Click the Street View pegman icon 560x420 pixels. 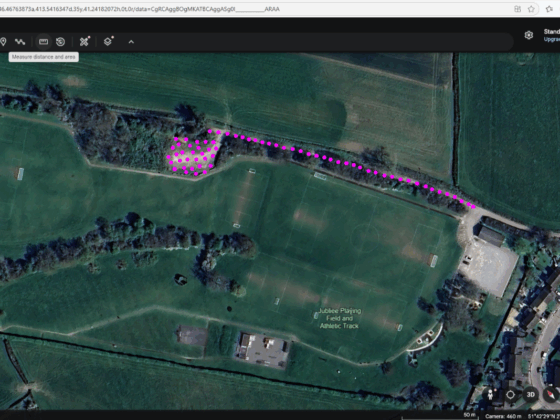click(x=491, y=395)
